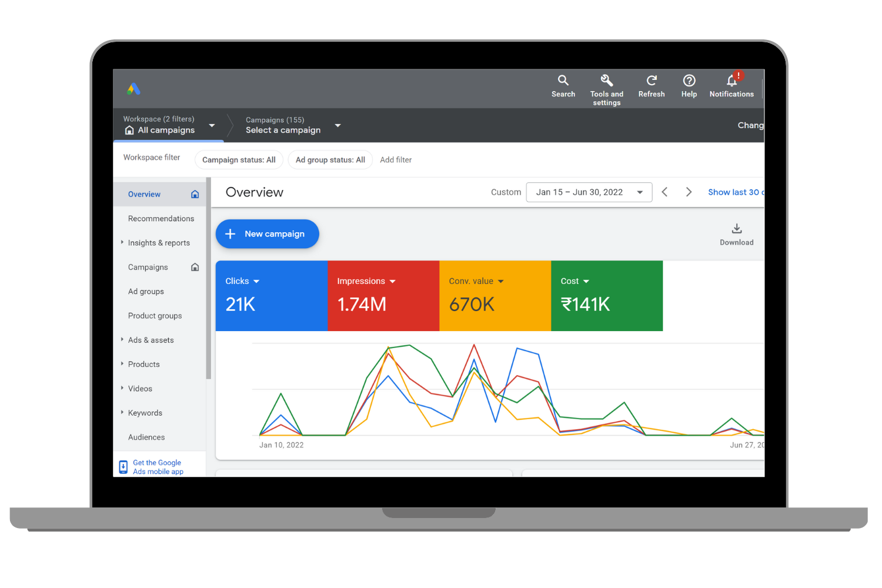Open the Help question mark icon

coord(689,81)
